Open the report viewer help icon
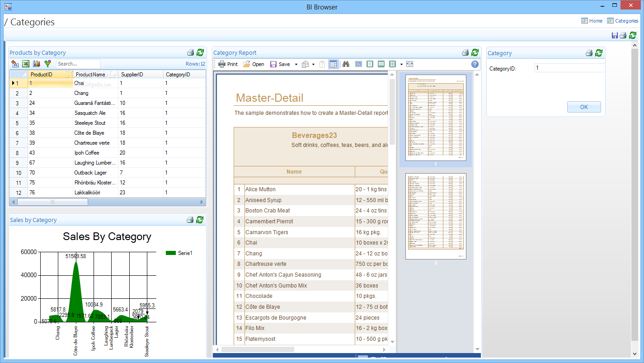The width and height of the screenshot is (644, 363). [475, 64]
